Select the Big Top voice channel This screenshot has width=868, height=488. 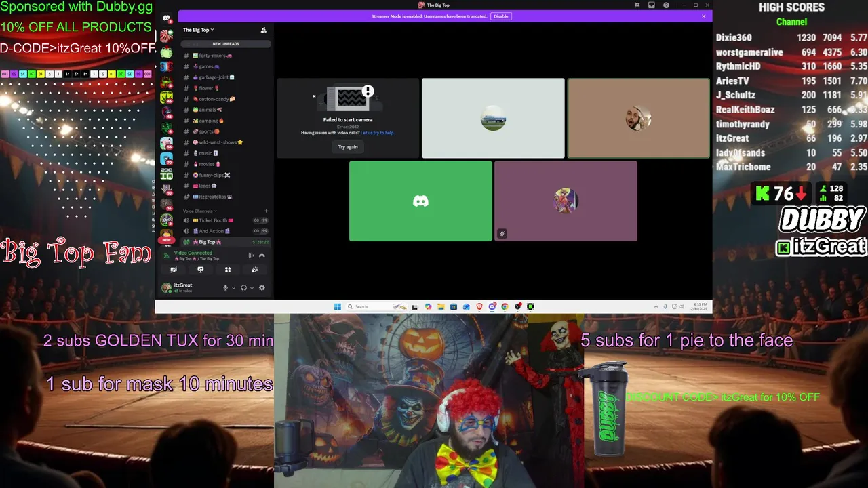(226, 242)
